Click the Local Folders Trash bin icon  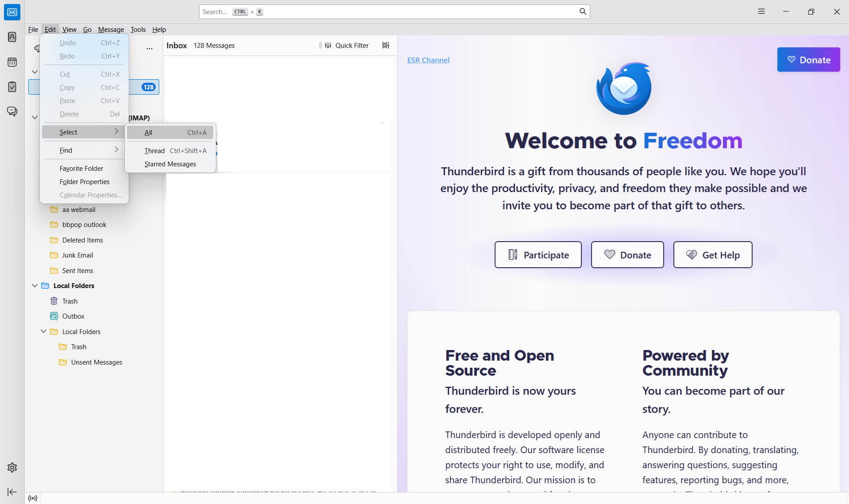tap(54, 301)
